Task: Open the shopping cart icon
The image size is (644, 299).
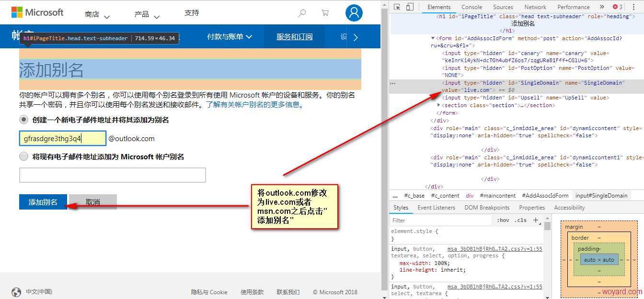Action: pyautogui.click(x=325, y=13)
